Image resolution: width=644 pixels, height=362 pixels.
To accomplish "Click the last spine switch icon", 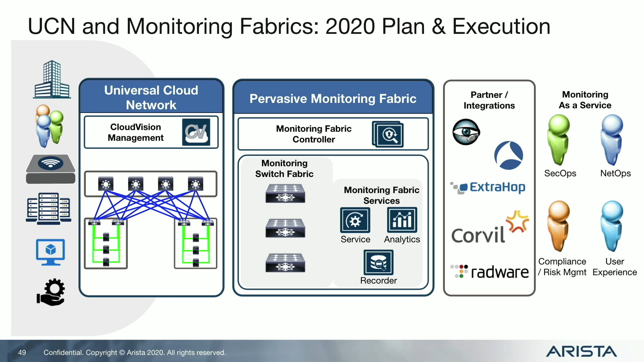I will click(196, 184).
